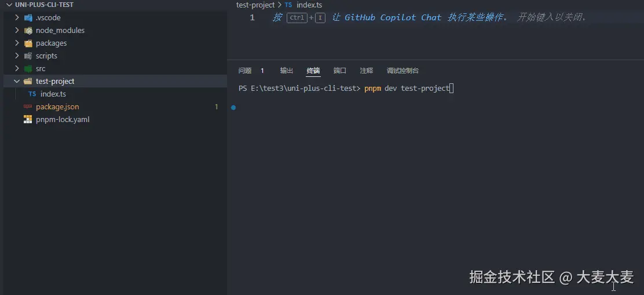Select the src folder name
Viewport: 644px width, 295px height.
coord(41,68)
